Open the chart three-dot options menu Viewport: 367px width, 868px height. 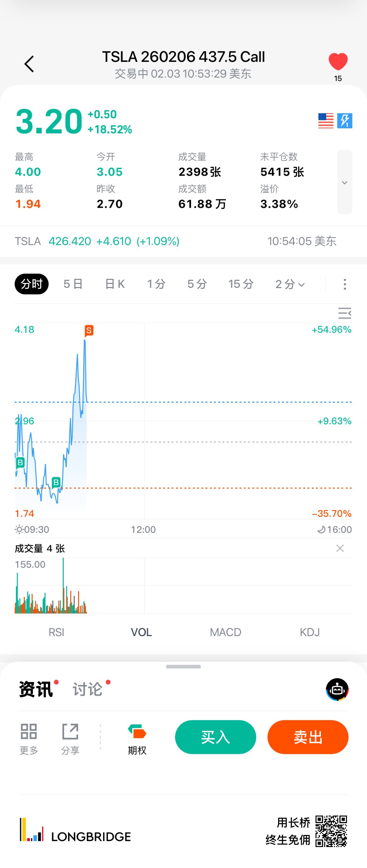click(344, 284)
